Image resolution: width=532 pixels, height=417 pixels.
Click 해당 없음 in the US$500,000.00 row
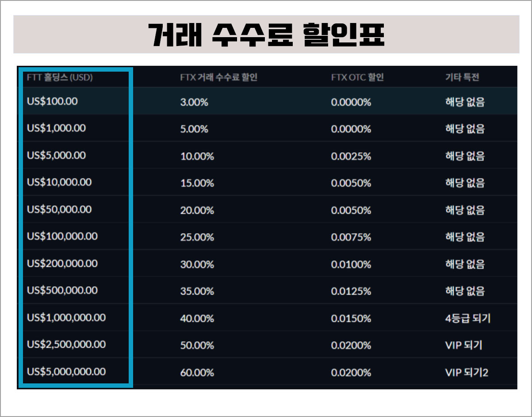(x=465, y=291)
